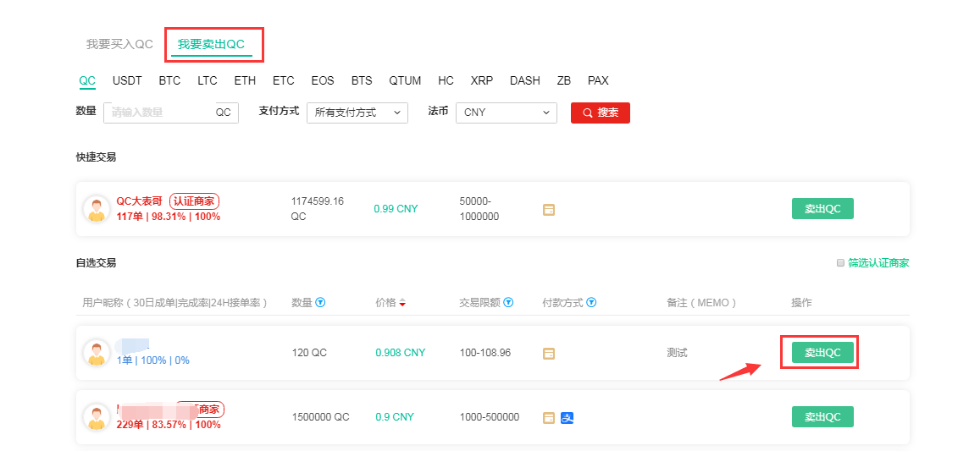Click 卖出QC button for QC大表哥
This screenshot has height=451, width=980.
click(x=822, y=209)
